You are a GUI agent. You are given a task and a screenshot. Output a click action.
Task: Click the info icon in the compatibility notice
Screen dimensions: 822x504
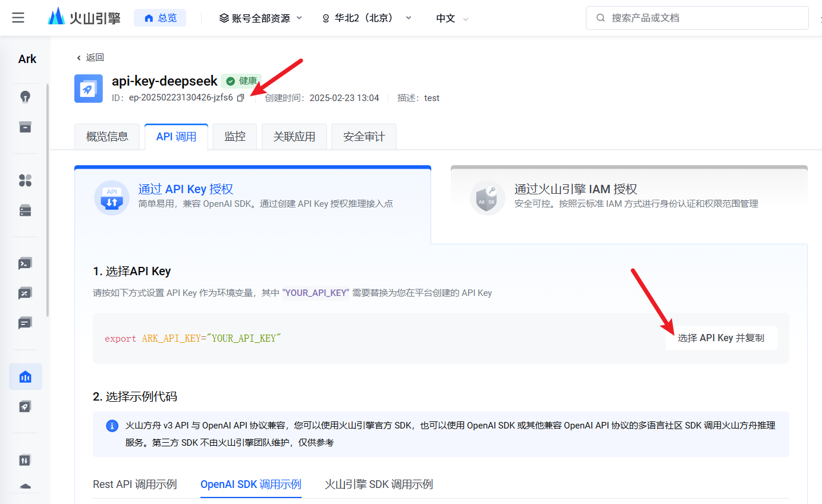112,425
